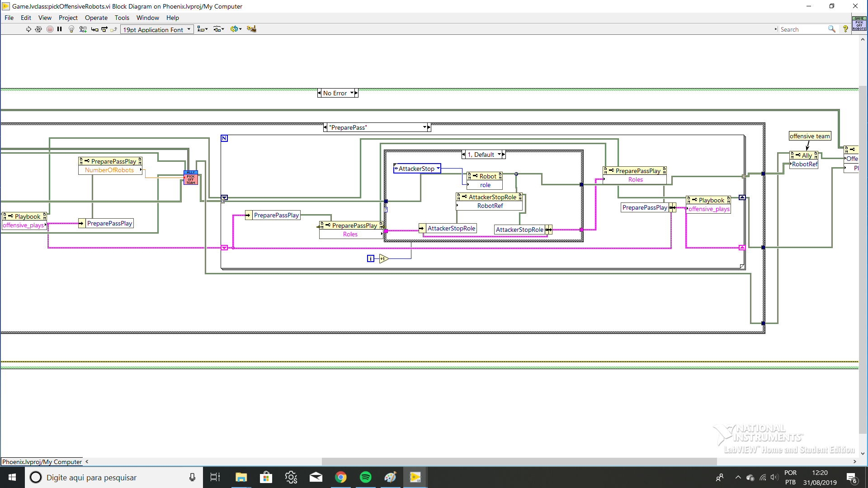
Task: Click the Clean Up Diagram button
Action: [x=252, y=29]
